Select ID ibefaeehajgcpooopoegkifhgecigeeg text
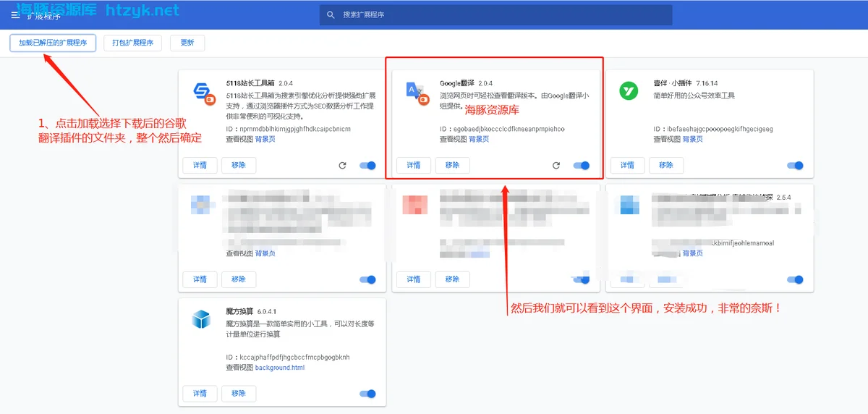The image size is (868, 414). click(x=713, y=129)
